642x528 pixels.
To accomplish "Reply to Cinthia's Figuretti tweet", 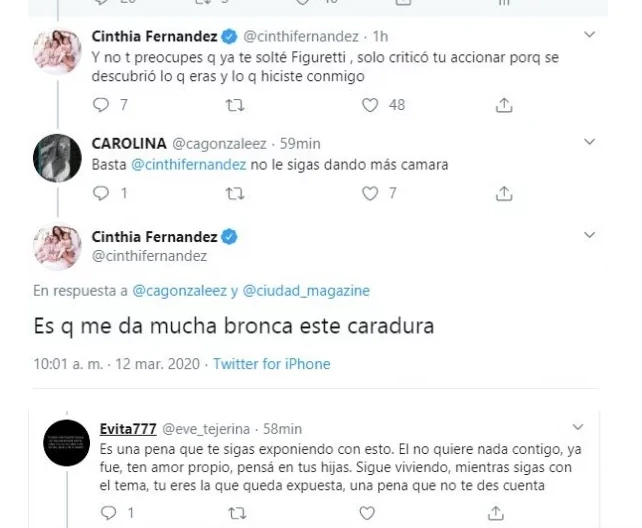I will tap(99, 104).
